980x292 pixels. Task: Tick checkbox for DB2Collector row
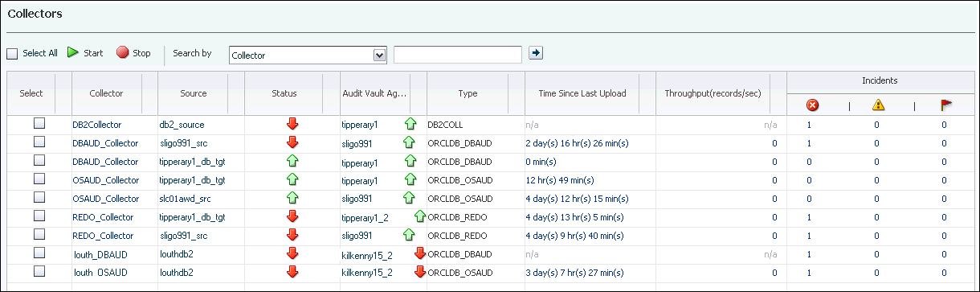(x=39, y=124)
